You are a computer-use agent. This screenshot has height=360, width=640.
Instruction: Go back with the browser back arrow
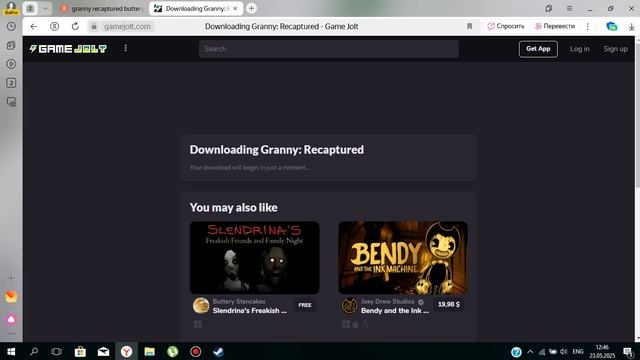[x=33, y=27]
